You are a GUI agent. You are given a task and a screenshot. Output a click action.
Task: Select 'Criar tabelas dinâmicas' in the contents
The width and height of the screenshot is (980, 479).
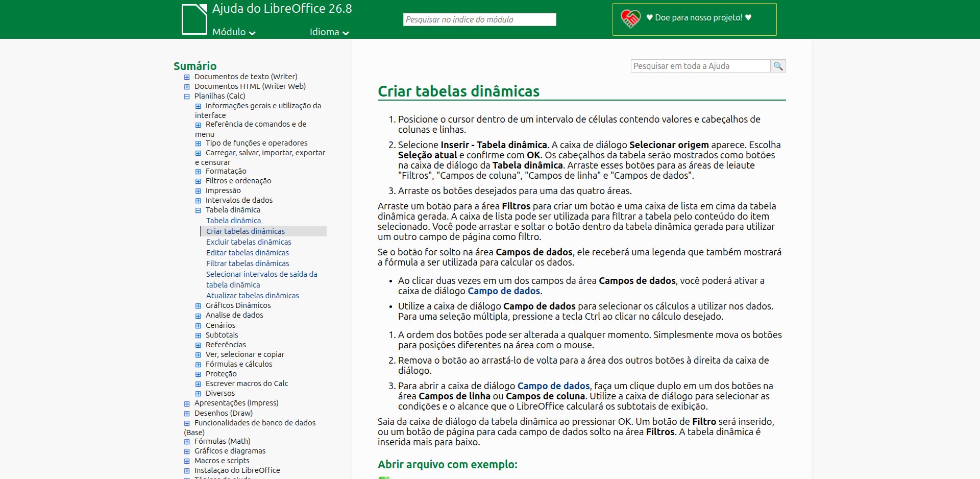pyautogui.click(x=246, y=231)
